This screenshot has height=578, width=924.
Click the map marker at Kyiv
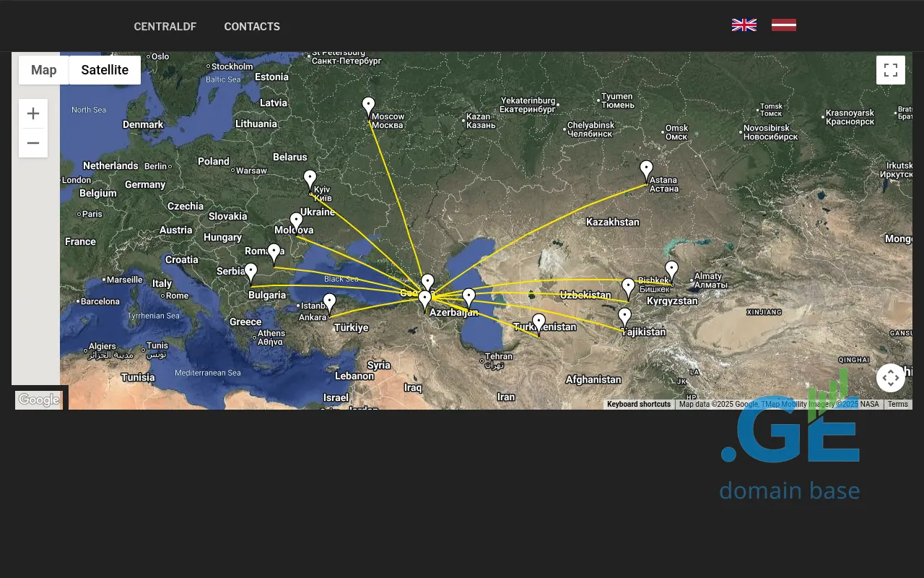pyautogui.click(x=310, y=179)
